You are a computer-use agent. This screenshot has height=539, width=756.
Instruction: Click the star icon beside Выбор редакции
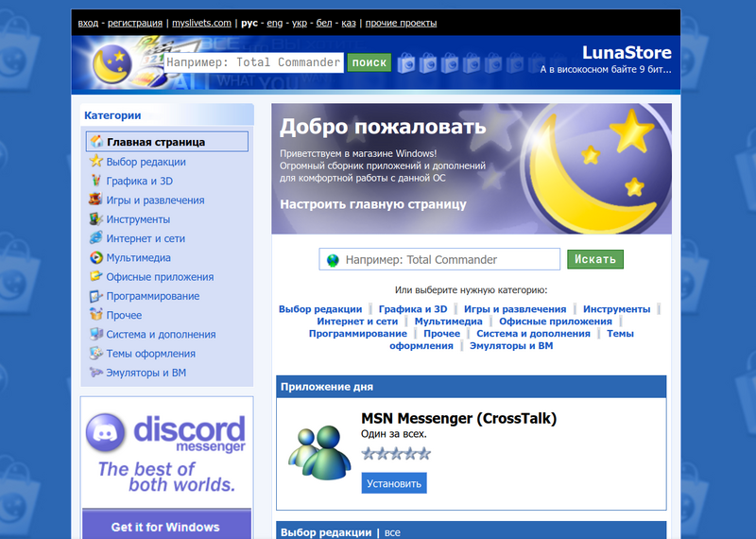pyautogui.click(x=96, y=161)
